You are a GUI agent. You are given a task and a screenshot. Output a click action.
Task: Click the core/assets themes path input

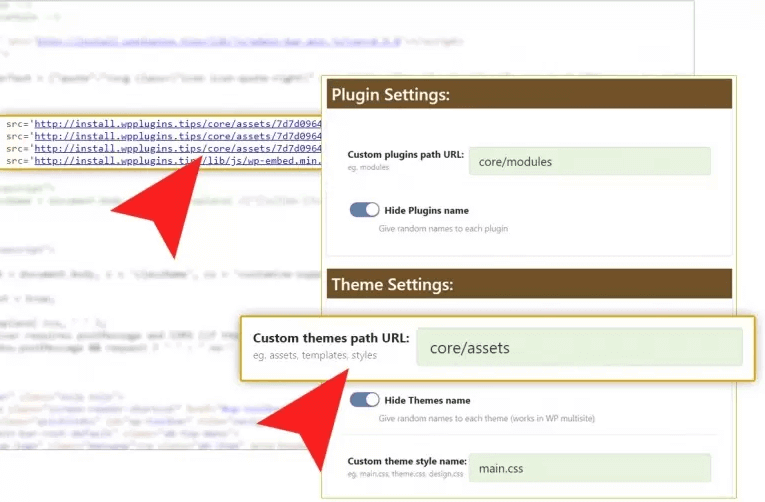coord(579,347)
